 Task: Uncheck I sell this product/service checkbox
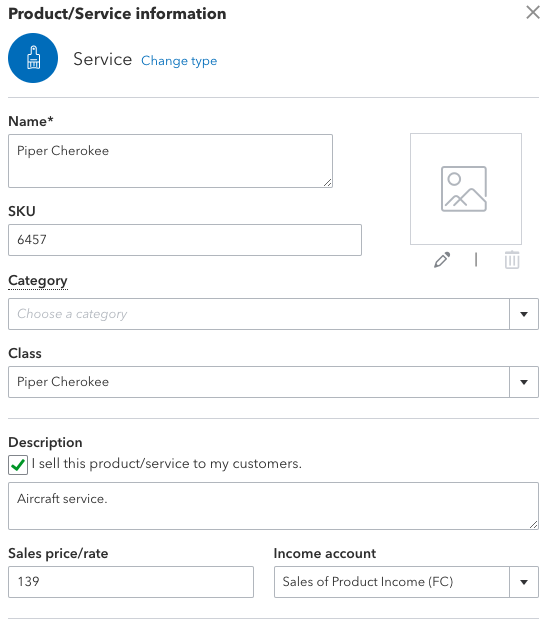point(18,465)
